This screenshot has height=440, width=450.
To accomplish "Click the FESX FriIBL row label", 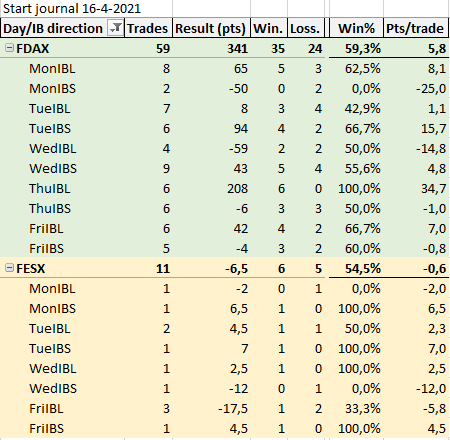I will point(46,409).
